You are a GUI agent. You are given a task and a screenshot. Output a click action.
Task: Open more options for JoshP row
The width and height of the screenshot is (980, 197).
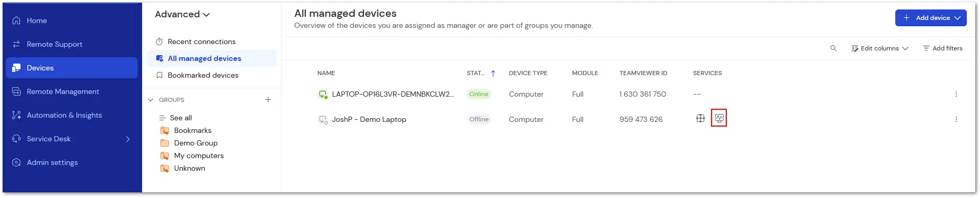point(956,119)
